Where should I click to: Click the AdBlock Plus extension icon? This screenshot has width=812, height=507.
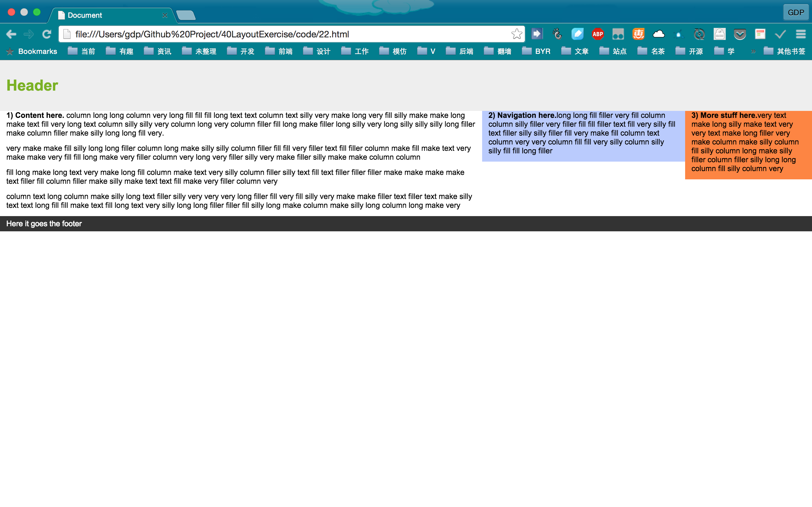(x=598, y=34)
